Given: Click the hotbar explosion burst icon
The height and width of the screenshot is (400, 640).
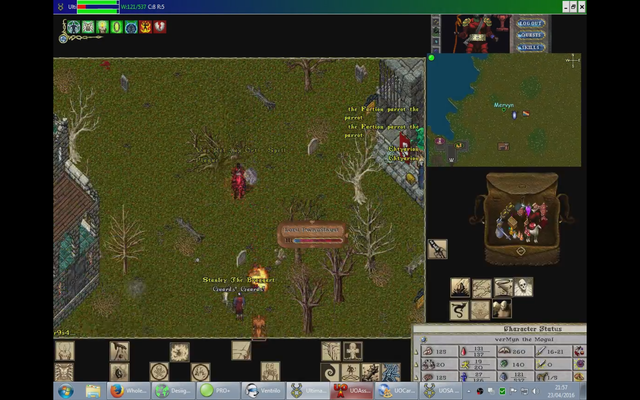Looking at the screenshot, I should click(x=180, y=352).
